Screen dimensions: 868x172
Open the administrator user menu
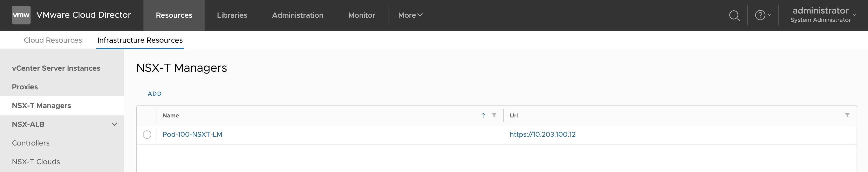(x=823, y=15)
